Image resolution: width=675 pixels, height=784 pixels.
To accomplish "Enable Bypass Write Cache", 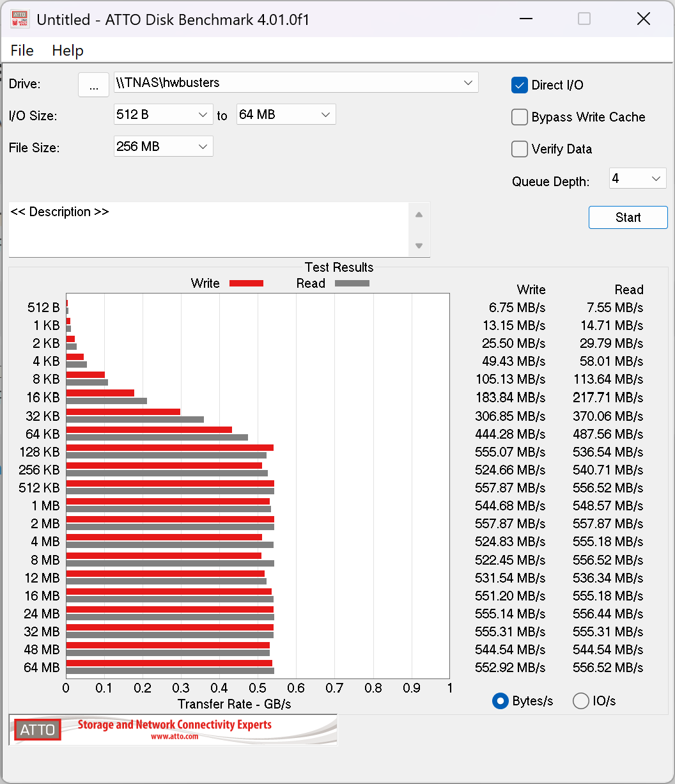I will (520, 117).
